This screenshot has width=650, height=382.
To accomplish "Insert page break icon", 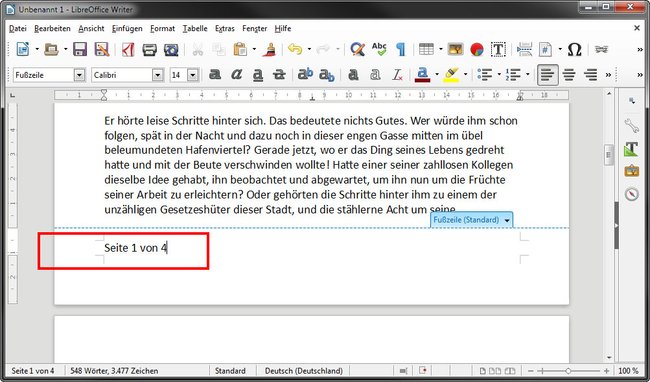I will pyautogui.click(x=524, y=49).
